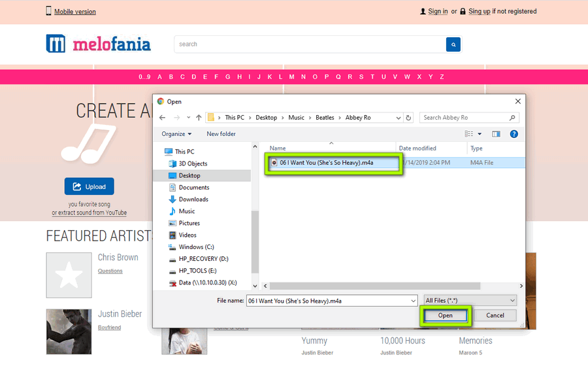
Task: Expand the File name combo box list
Action: (x=413, y=301)
